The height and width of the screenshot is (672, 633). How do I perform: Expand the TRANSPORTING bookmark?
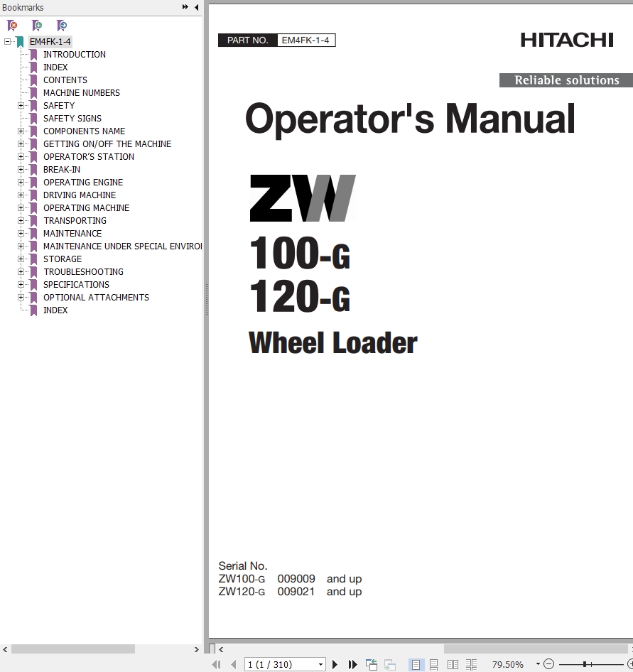coord(21,221)
